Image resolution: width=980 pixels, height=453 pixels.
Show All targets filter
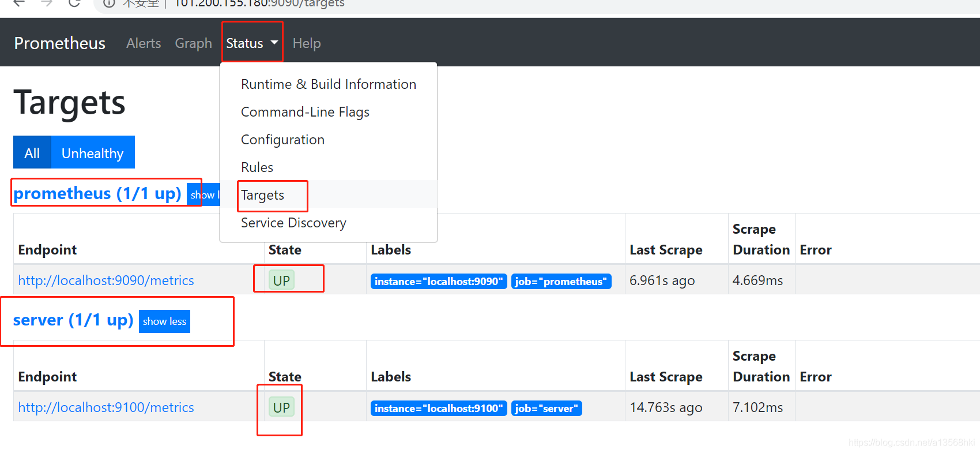pos(32,152)
